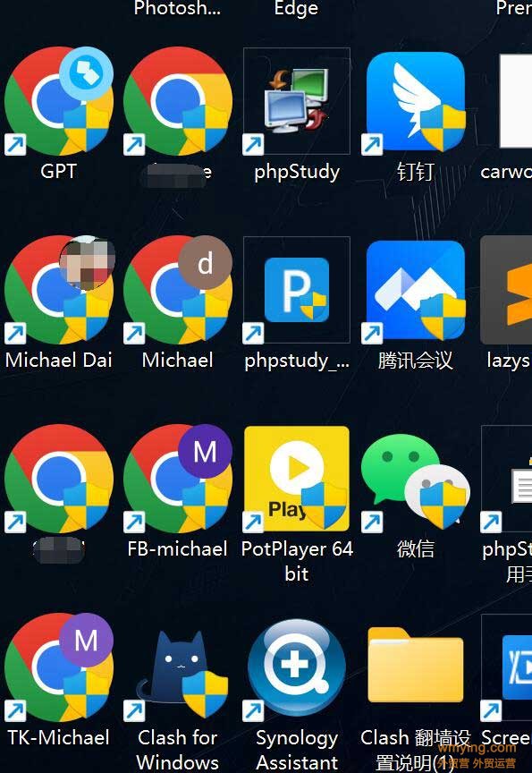This screenshot has height=773, width=532.
Task: Select the 'GPT' label text
Action: point(59,171)
